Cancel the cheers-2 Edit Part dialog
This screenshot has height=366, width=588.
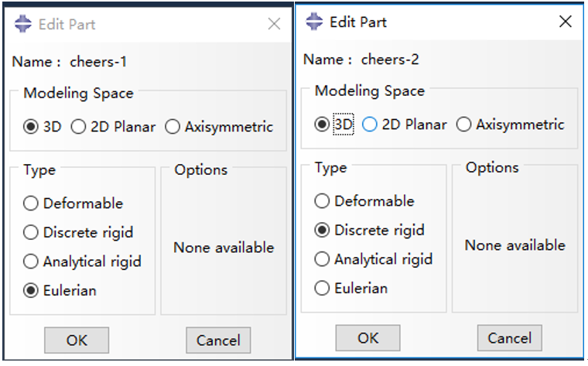pos(510,338)
